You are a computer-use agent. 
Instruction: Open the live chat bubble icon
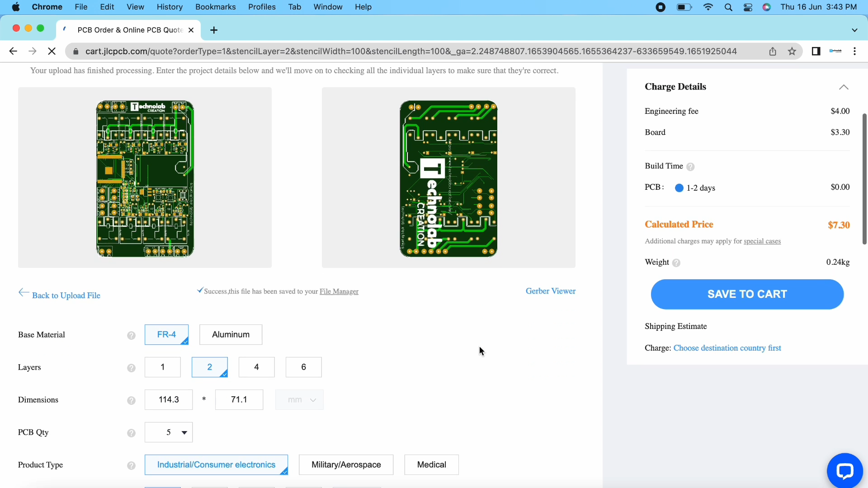[x=844, y=471]
